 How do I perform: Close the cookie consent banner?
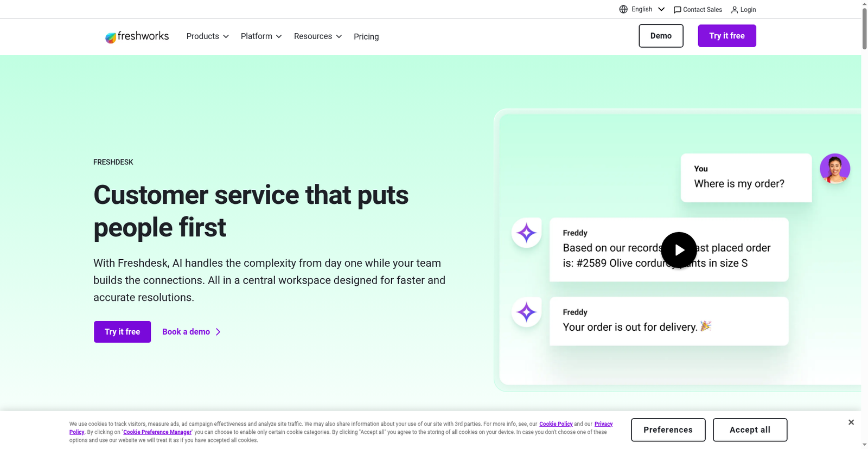pyautogui.click(x=851, y=422)
